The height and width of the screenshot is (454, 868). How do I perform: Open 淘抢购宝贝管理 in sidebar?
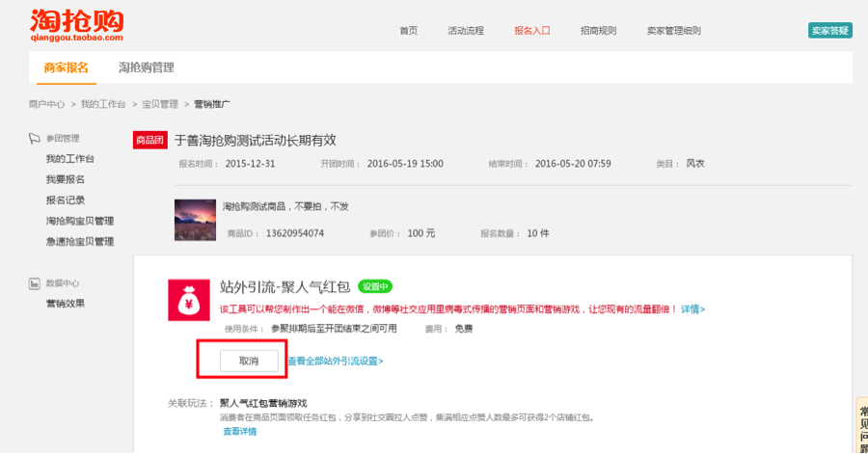(x=80, y=221)
